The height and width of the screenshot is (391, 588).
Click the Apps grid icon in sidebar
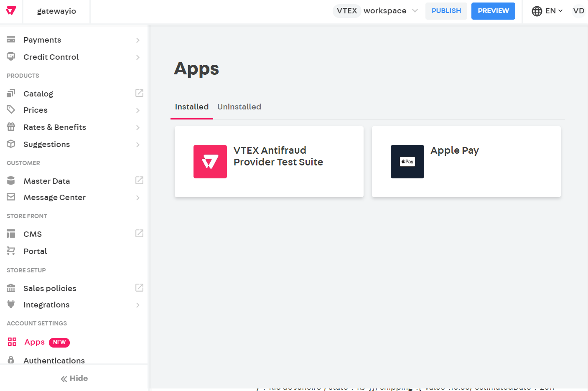click(11, 342)
